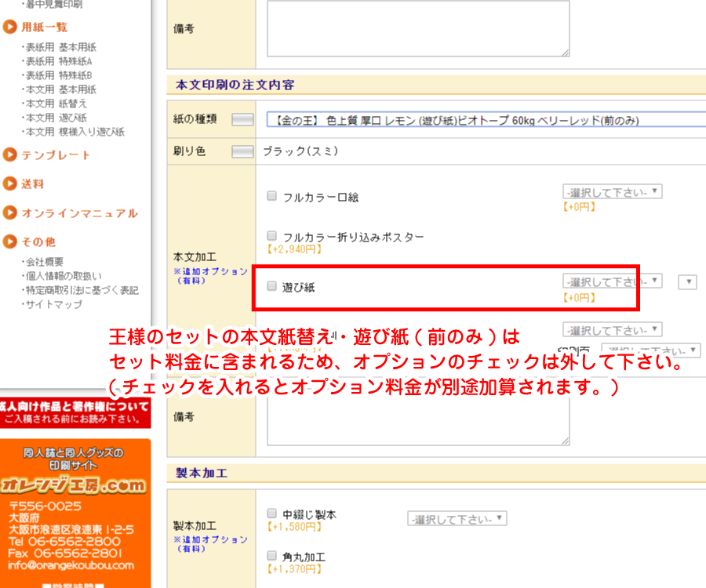706x588 pixels.
Task: Toggle the フルカラー折り込みポスター checkbox
Action: tap(272, 236)
